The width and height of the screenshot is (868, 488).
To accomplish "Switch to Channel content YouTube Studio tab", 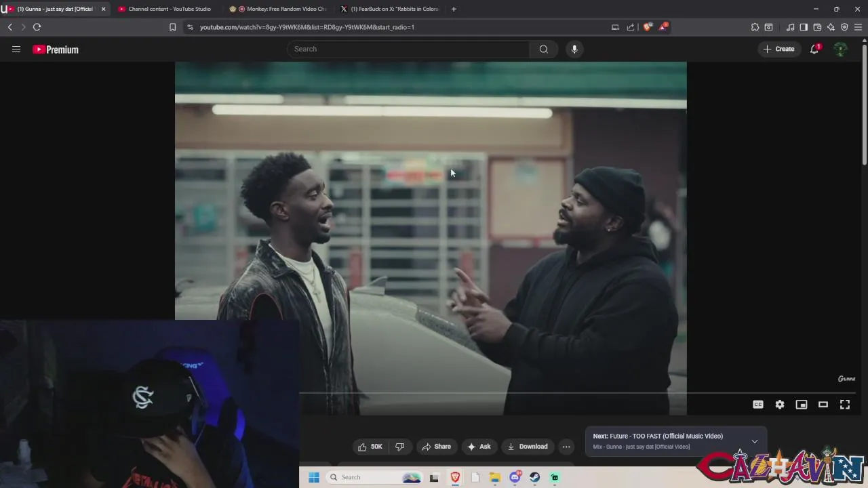I will pyautogui.click(x=169, y=9).
